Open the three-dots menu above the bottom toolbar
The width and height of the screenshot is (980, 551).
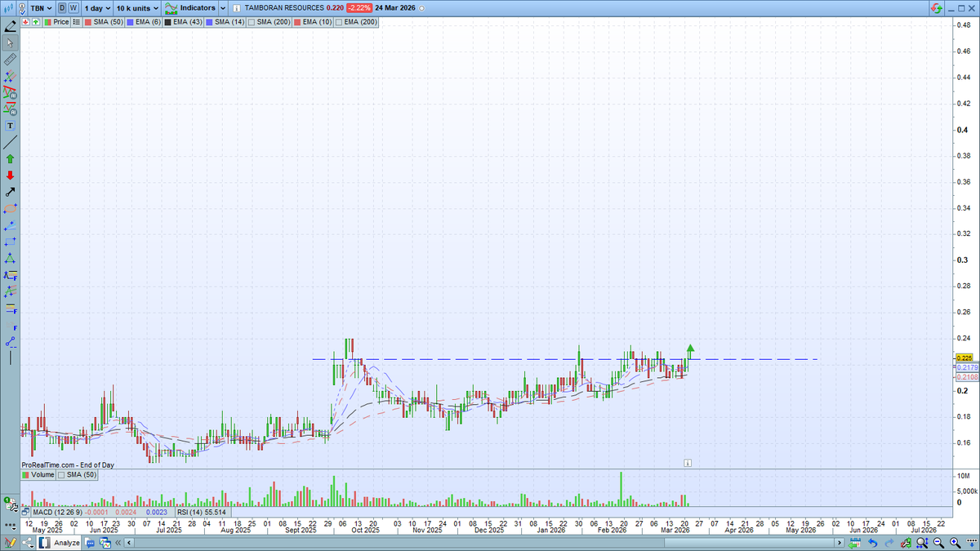tap(11, 527)
